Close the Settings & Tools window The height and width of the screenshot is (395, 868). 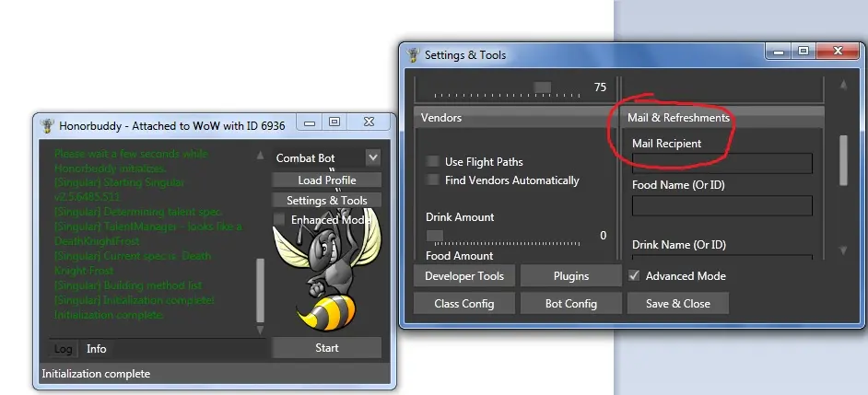tap(838, 52)
